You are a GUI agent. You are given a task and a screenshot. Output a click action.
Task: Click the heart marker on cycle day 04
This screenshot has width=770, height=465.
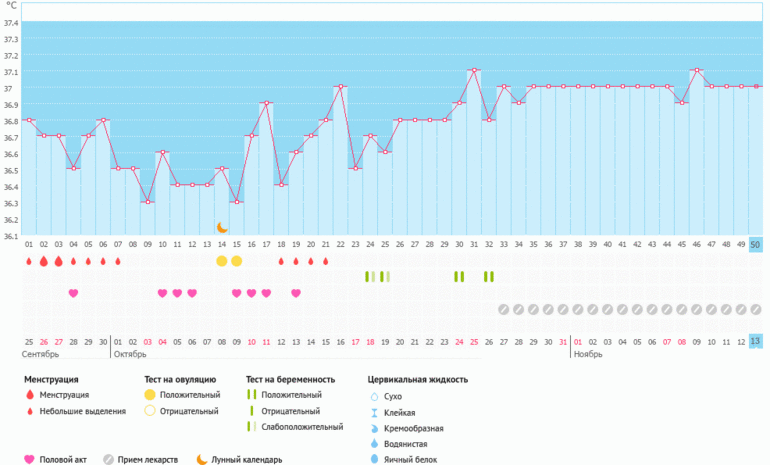click(73, 293)
